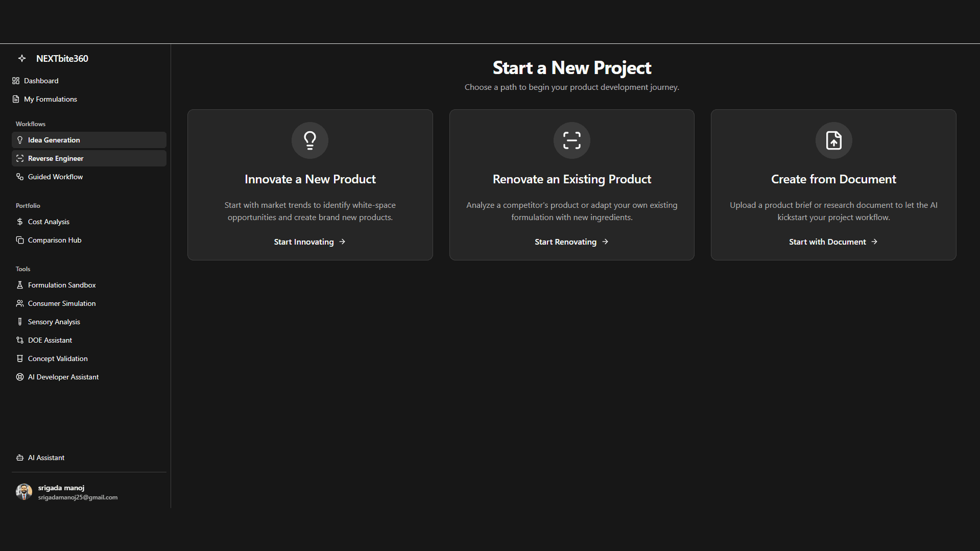The image size is (980, 551).
Task: Open AI Developer Assistant via its icon
Action: coord(19,377)
